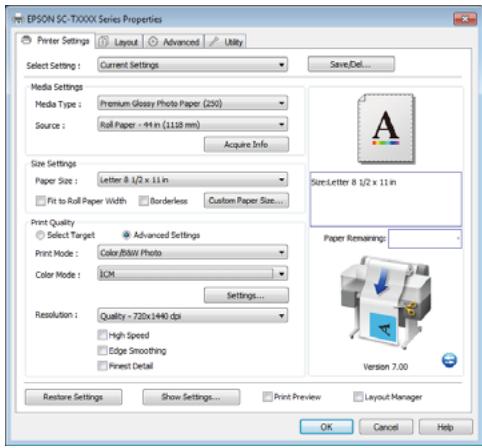Image resolution: width=482 pixels, height=448 pixels.
Task: Open the Paper Size dropdown
Action: coord(192,180)
